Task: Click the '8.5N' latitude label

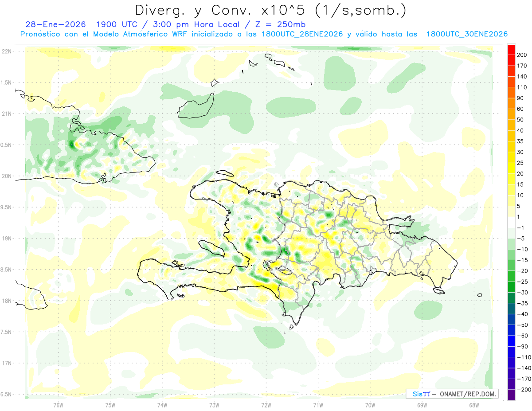Action: (7, 270)
